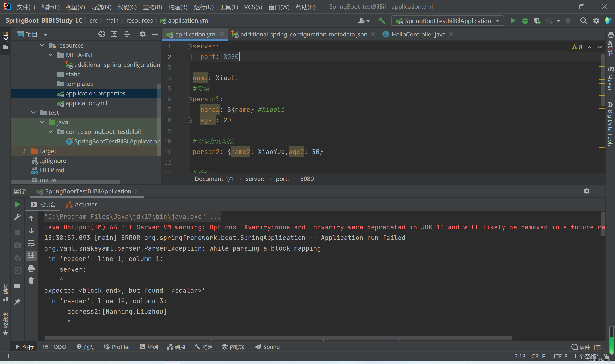Open the SpringBootTestBilBilApplication run configuration dropdown

tap(447, 21)
